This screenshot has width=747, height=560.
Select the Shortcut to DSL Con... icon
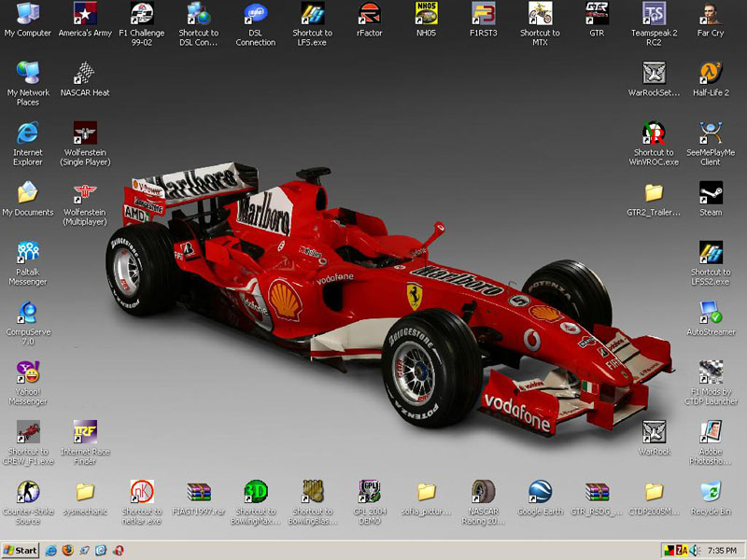pyautogui.click(x=198, y=24)
